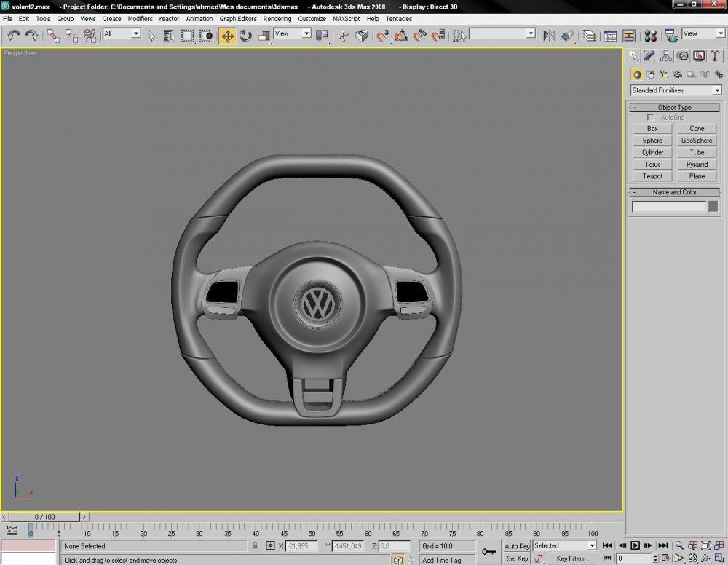Viewport: 728px width, 565px height.
Task: Open the key mode Selected dropdown
Action: pos(564,545)
